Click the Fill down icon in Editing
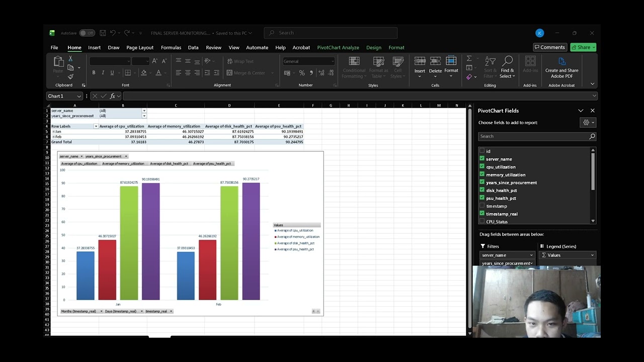Screen dimensions: 644x362 [469, 68]
